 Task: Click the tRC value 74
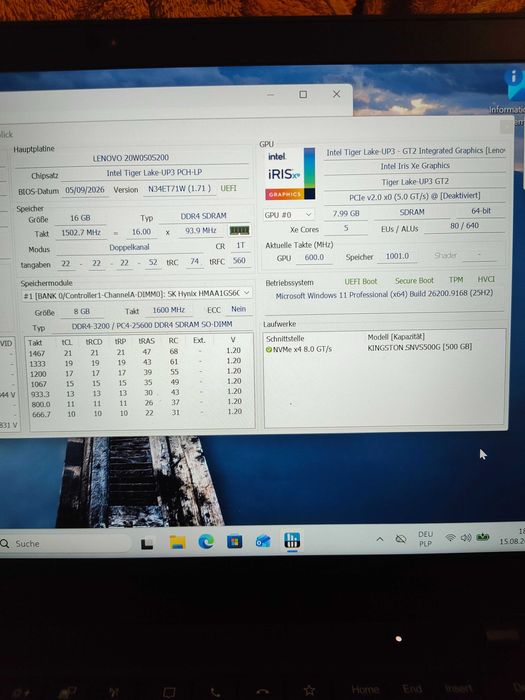tap(194, 261)
